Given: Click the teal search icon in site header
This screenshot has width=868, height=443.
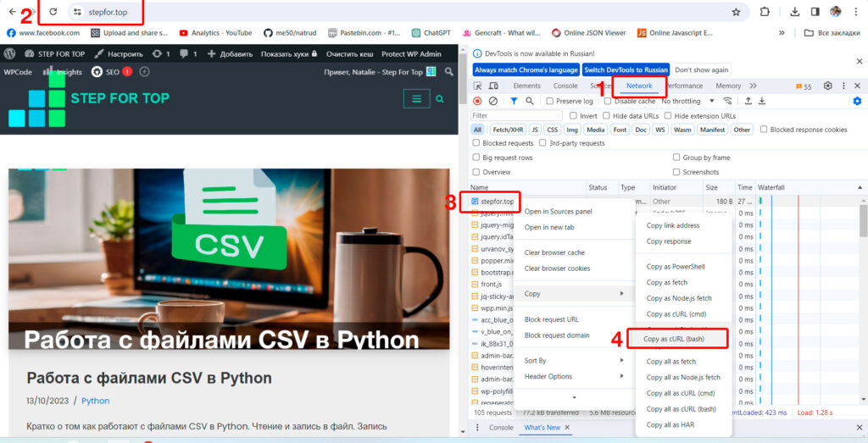Looking at the screenshot, I should click(x=440, y=99).
